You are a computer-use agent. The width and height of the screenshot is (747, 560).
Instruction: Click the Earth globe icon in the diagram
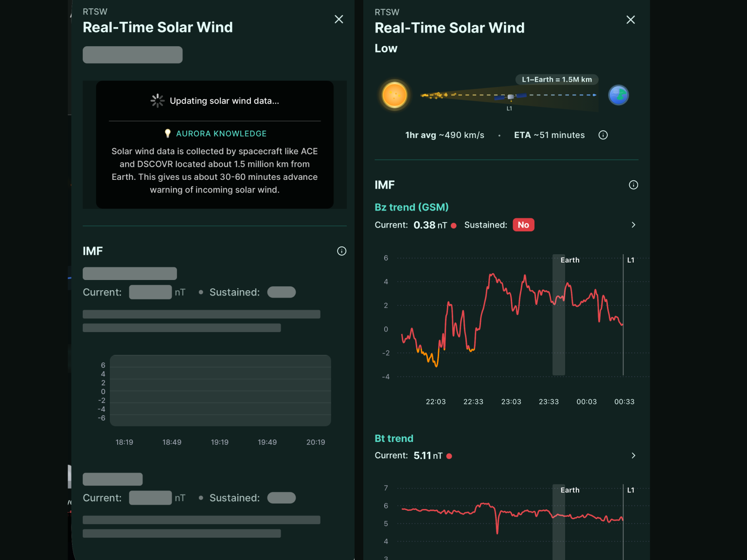pos(619,95)
